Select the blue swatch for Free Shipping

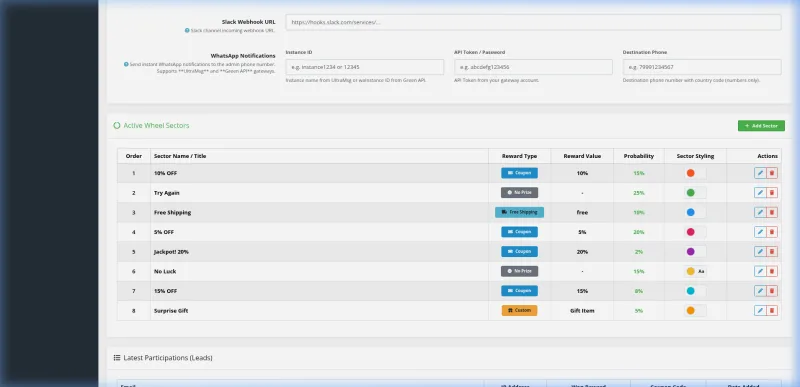[x=690, y=212]
